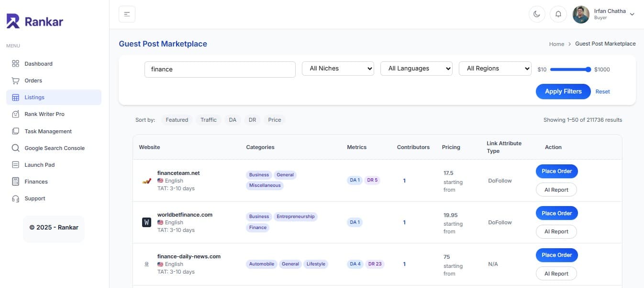Open the Dashboard from the sidebar
The image size is (644, 288).
(38, 63)
